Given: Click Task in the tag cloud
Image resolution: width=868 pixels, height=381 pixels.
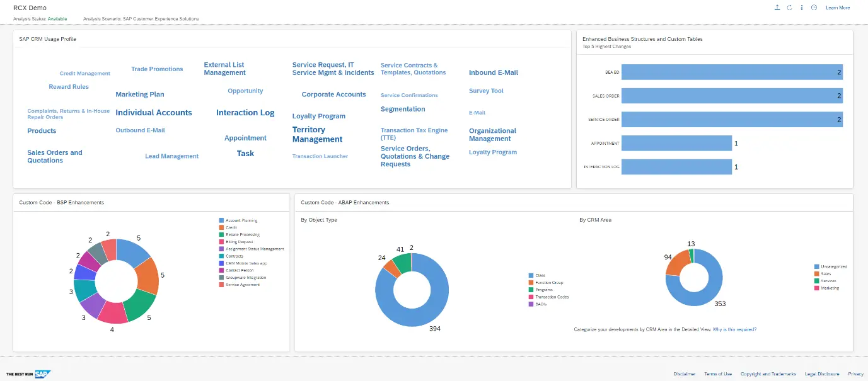Looking at the screenshot, I should pyautogui.click(x=245, y=154).
